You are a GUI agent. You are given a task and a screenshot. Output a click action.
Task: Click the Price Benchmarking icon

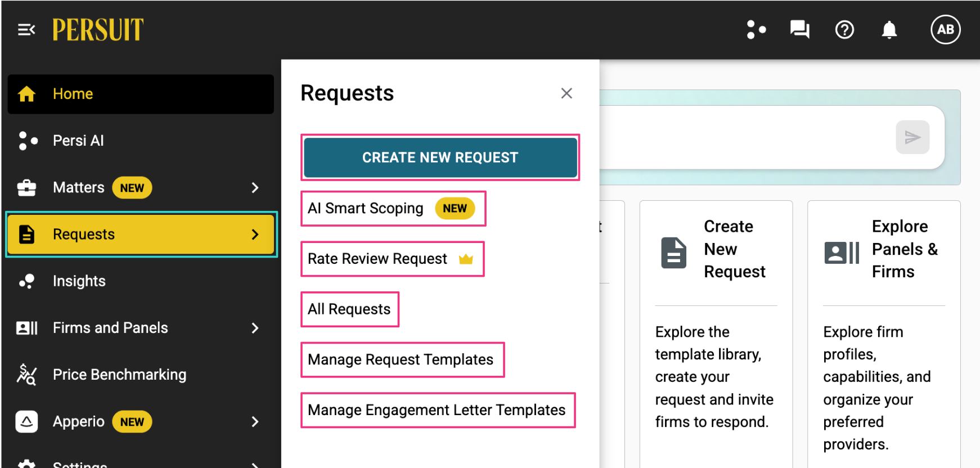26,375
